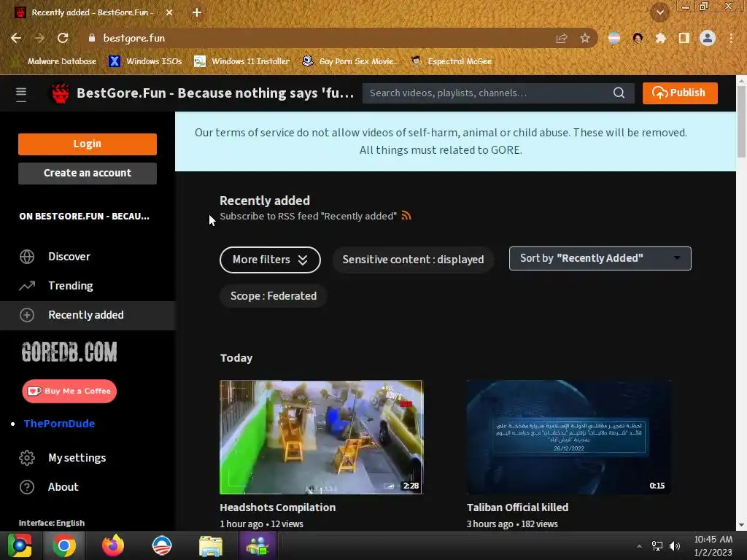
Task: Click the Interface: English language setting
Action: click(x=52, y=523)
